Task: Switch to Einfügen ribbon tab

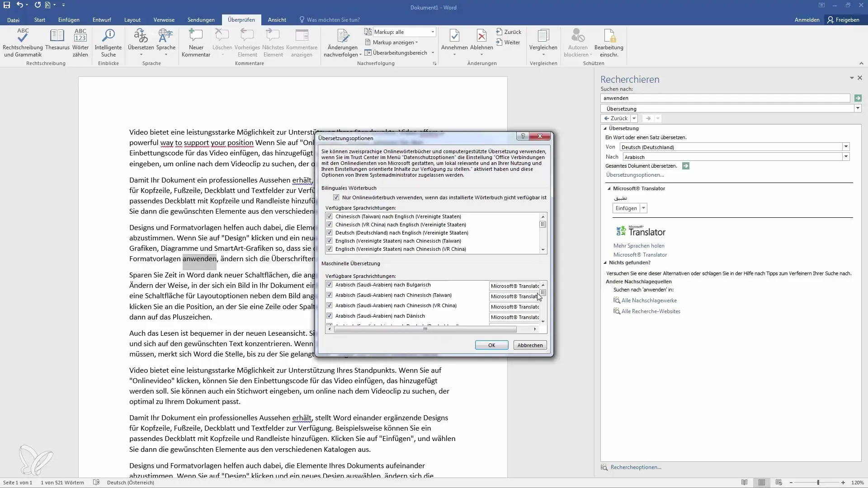Action: [69, 20]
